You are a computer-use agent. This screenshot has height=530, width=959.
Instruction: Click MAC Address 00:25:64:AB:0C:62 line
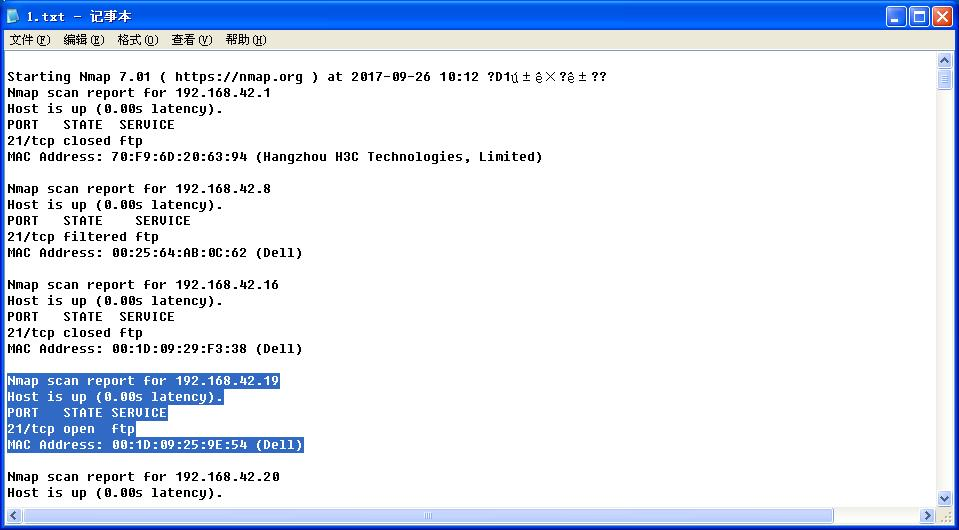coord(155,253)
